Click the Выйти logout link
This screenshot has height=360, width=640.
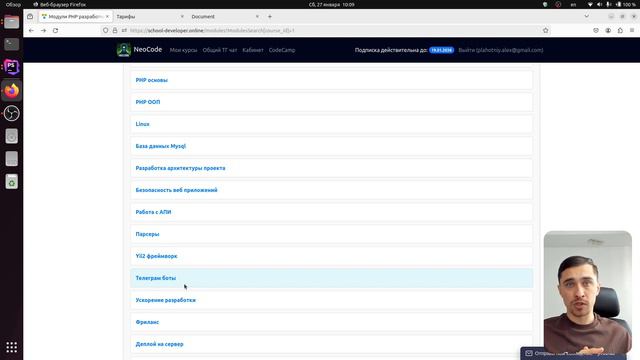(500, 50)
